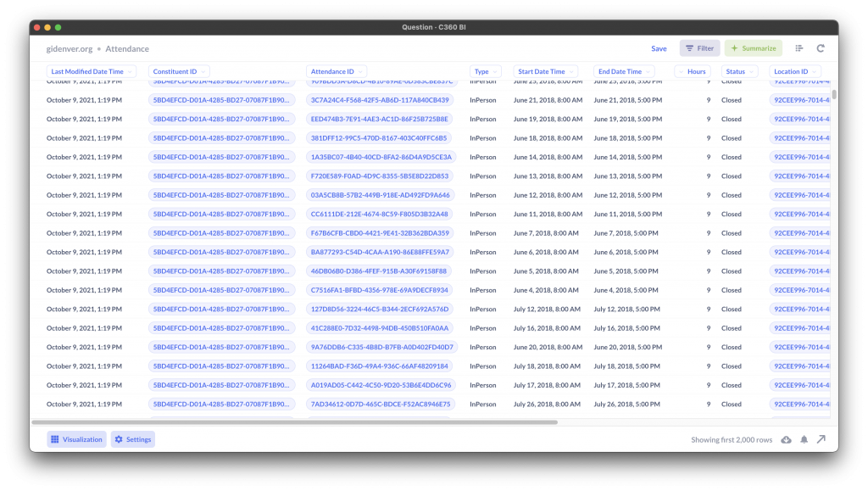Open Constituent ID in June 21, 2018 row

coord(221,100)
